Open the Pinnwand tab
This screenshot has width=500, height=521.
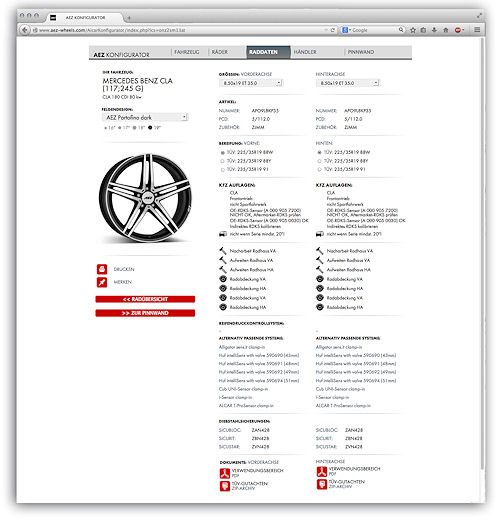click(x=361, y=52)
